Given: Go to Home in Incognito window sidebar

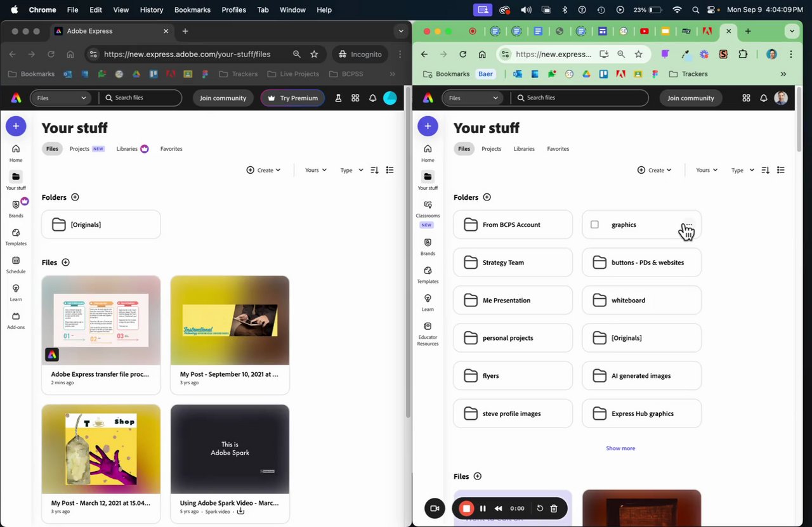Looking at the screenshot, I should 16,153.
